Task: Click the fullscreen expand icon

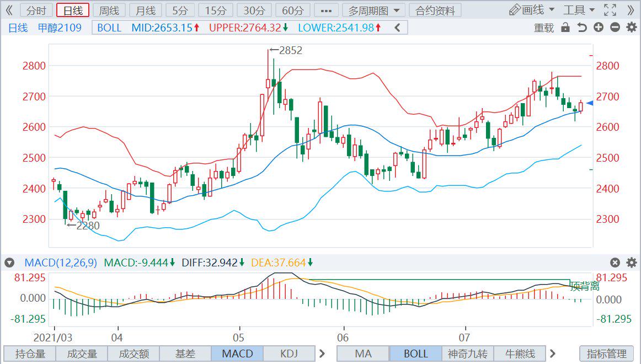Action: click(x=610, y=10)
